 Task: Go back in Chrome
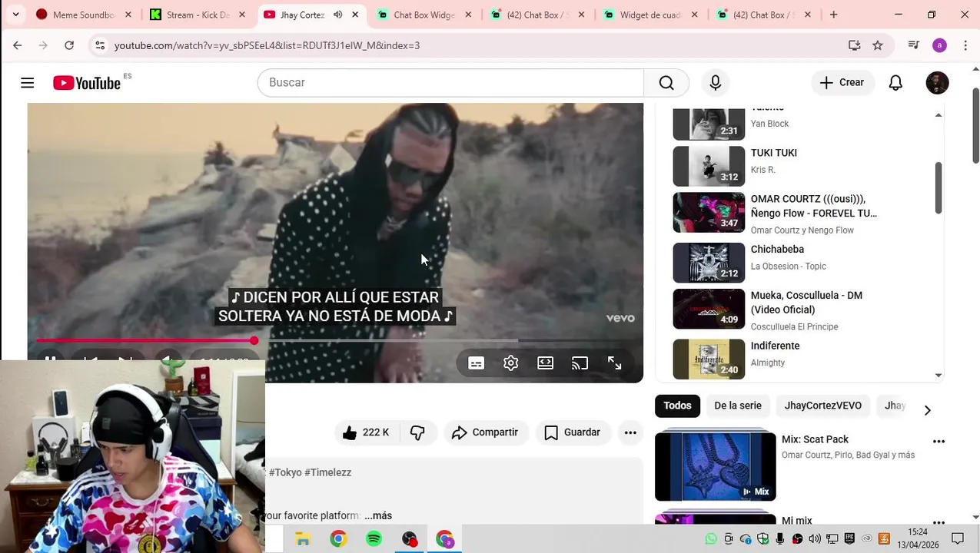click(18, 45)
